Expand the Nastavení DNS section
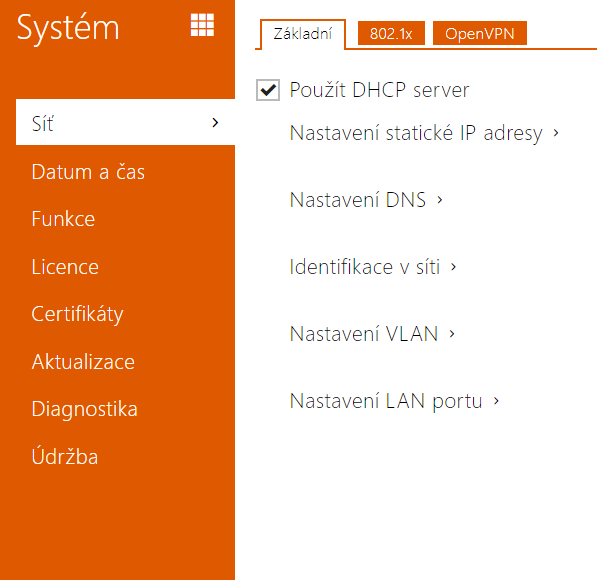The width and height of the screenshot is (597, 580). 366,200
